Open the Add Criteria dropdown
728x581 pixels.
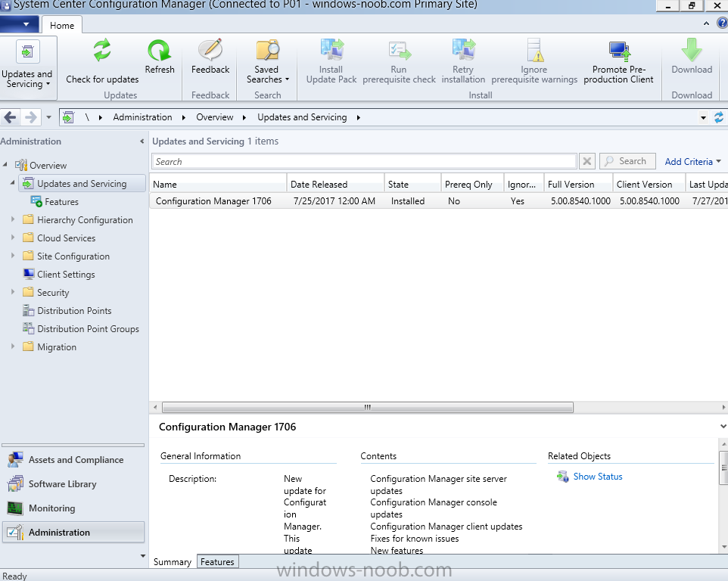click(x=692, y=161)
